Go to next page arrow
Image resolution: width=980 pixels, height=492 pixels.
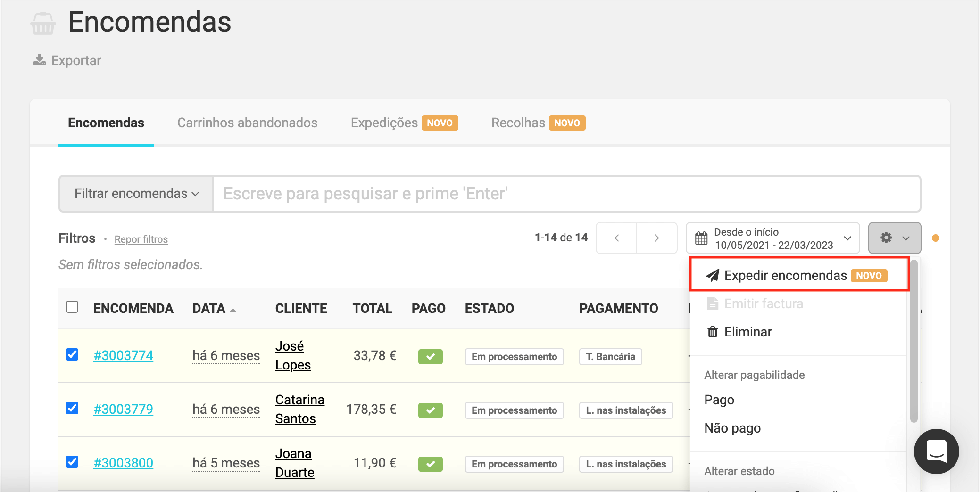tap(656, 238)
